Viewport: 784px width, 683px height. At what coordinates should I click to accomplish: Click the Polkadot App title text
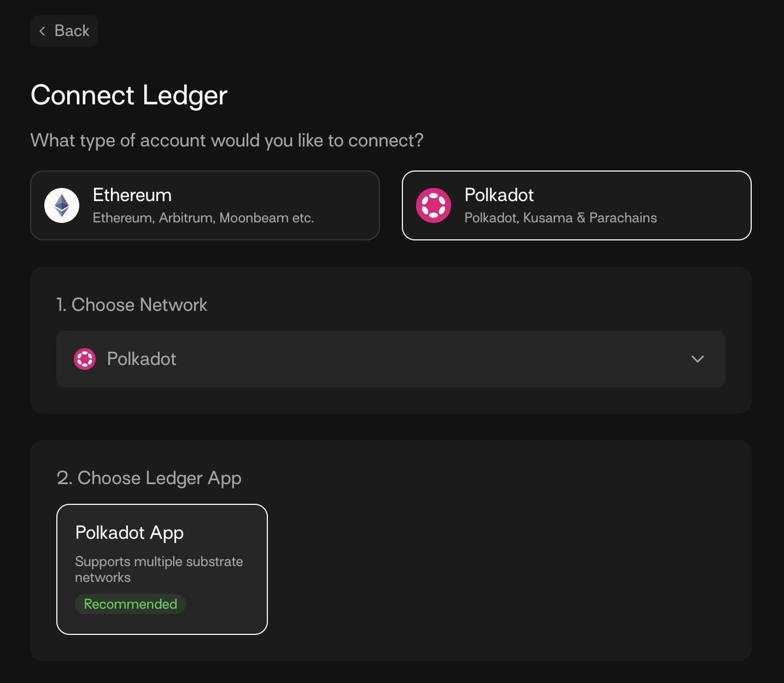[x=130, y=533]
